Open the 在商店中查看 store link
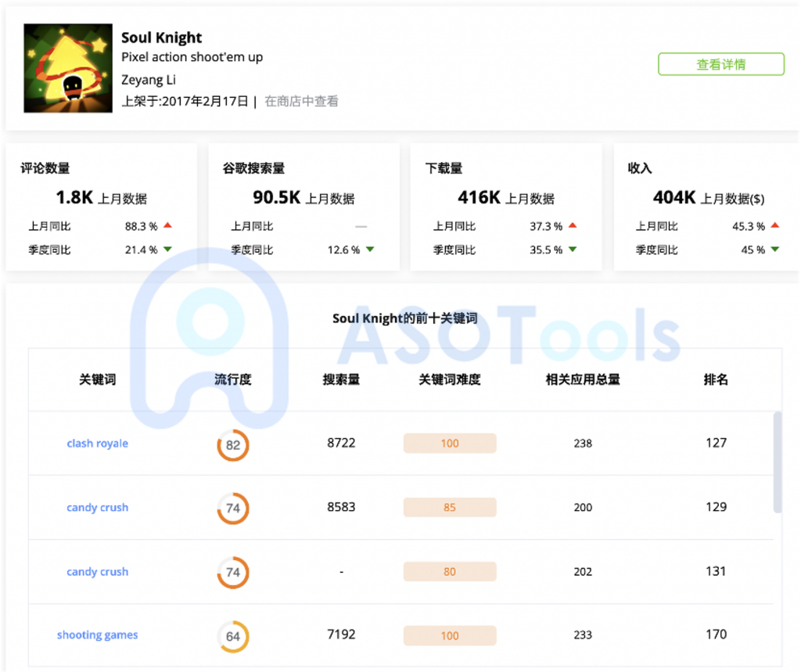Viewport: 801px width, 672px height. pos(301,101)
